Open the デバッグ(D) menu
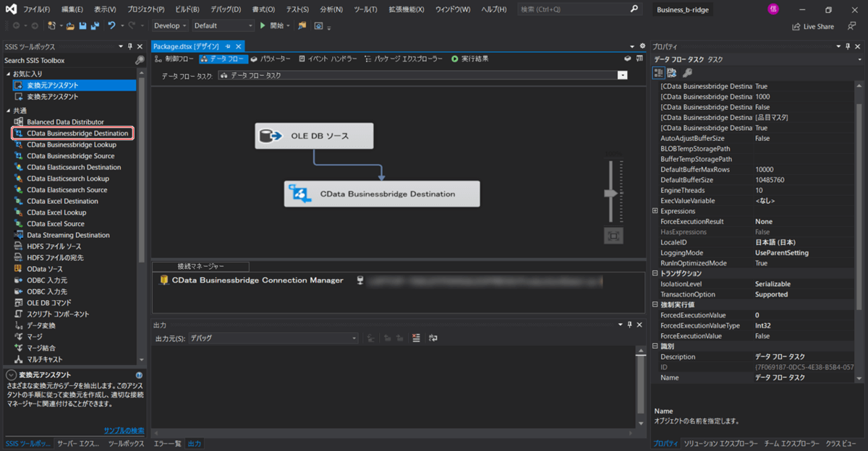The image size is (868, 451). 226,9
